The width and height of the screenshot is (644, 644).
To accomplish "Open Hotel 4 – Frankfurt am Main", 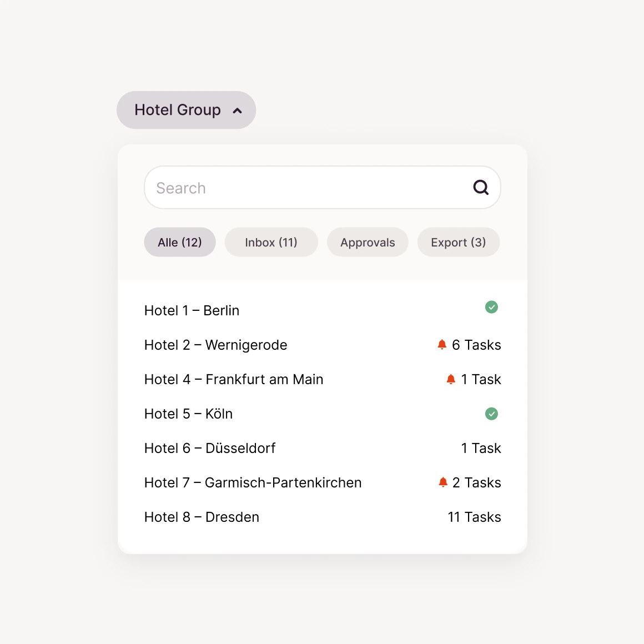I will pyautogui.click(x=234, y=379).
